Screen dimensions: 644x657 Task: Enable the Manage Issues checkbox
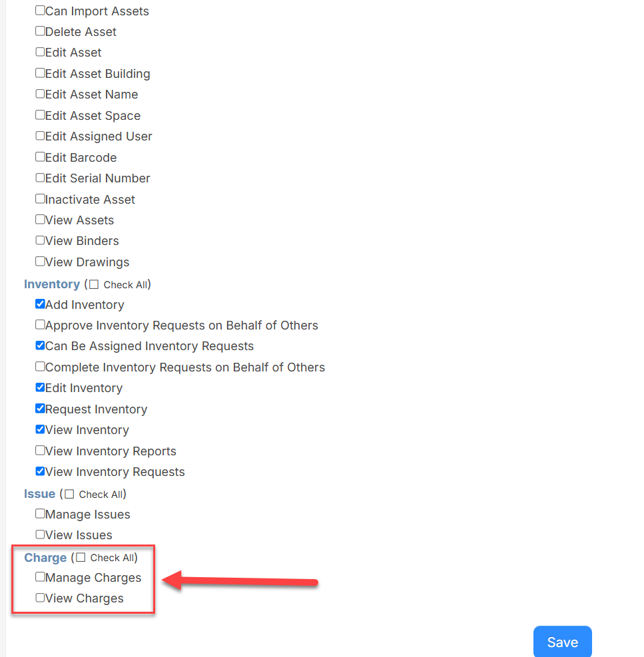(40, 513)
